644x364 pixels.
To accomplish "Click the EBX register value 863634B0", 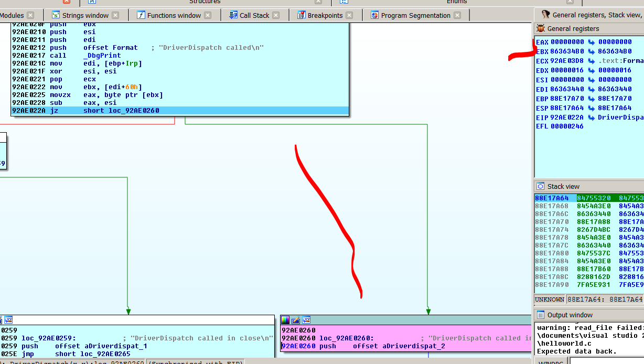I will point(567,51).
